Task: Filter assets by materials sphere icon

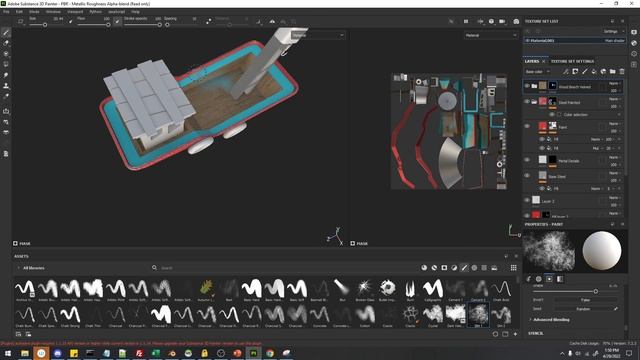Action: click(x=424, y=268)
